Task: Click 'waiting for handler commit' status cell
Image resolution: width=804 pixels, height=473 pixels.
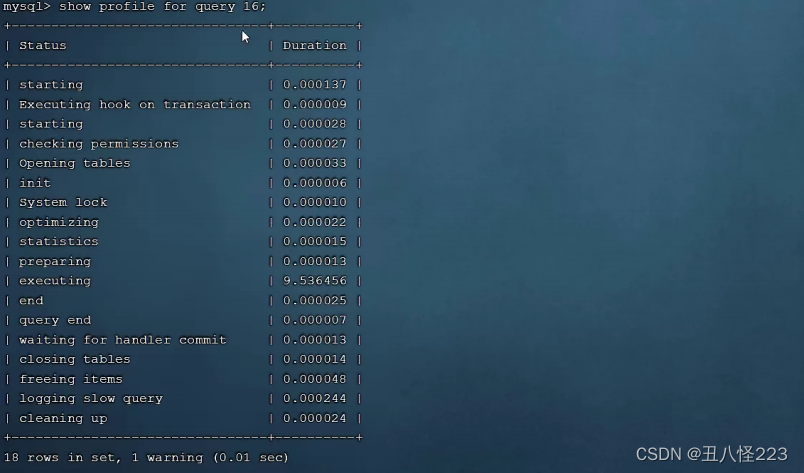Action: click(123, 340)
